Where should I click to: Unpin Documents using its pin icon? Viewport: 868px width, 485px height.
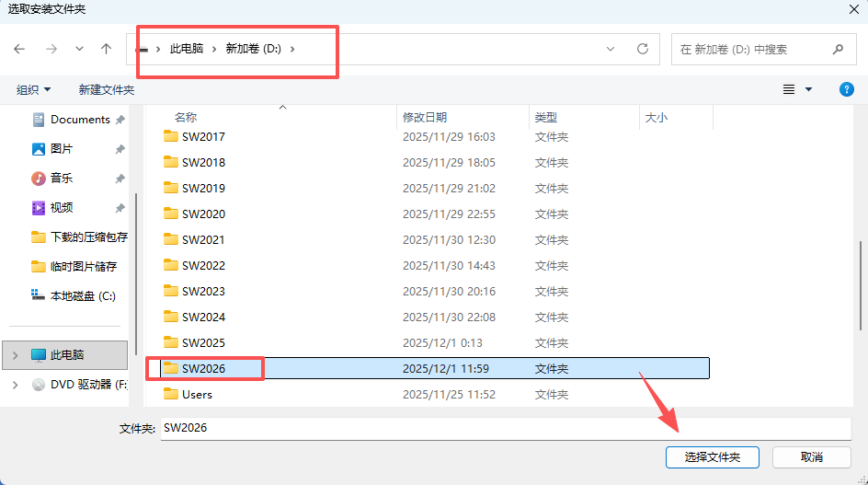(120, 119)
